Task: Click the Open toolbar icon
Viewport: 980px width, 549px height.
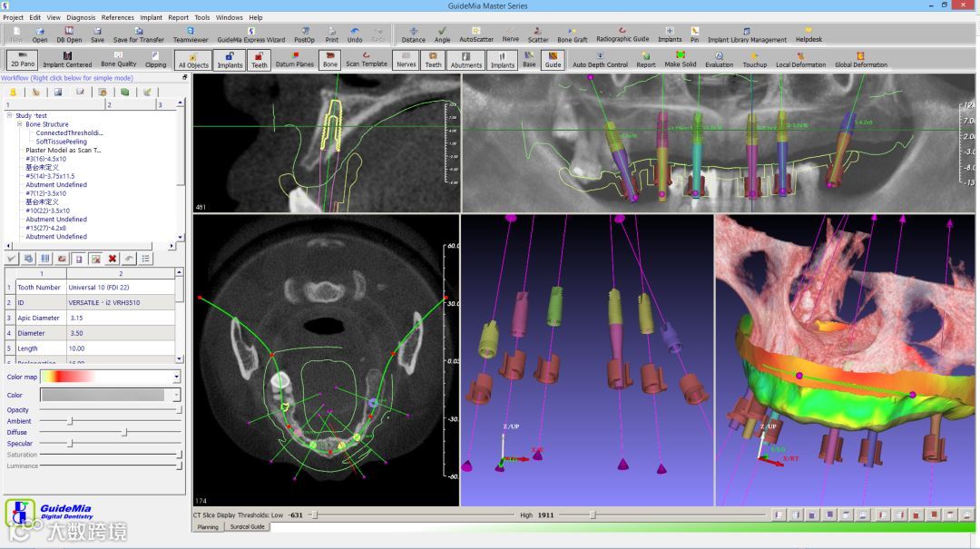Action: pos(39,34)
